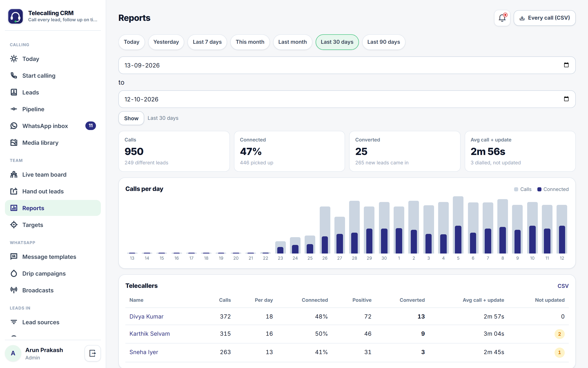588x368 pixels.
Task: Open the calendar picker for end date
Action: 566,99
